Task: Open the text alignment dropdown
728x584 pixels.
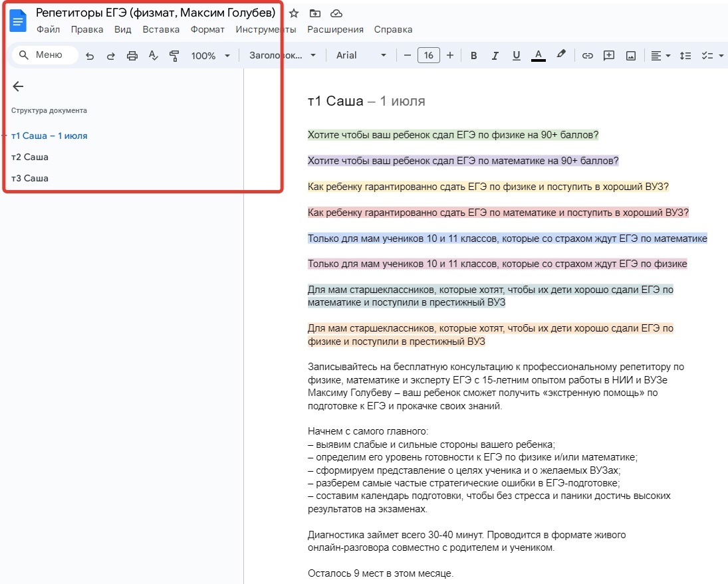Action: point(660,56)
